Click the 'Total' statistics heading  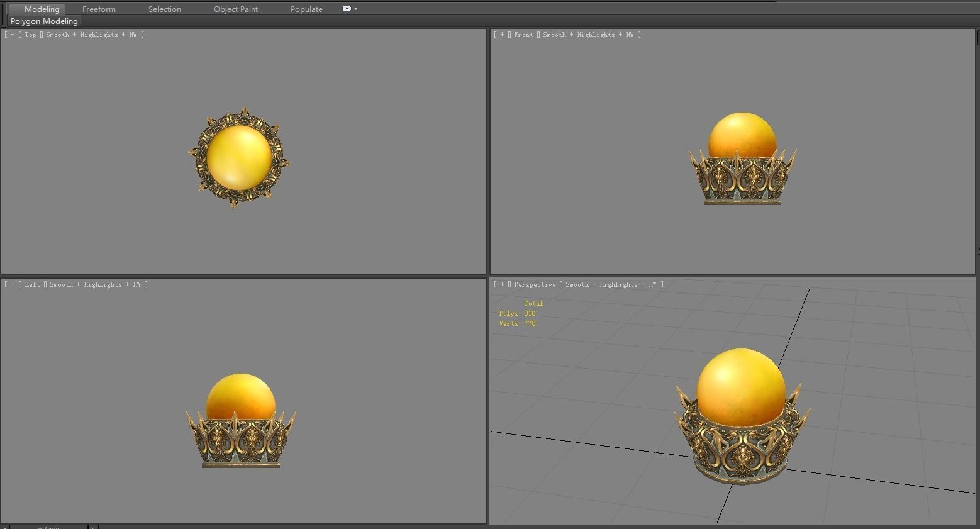tap(533, 303)
